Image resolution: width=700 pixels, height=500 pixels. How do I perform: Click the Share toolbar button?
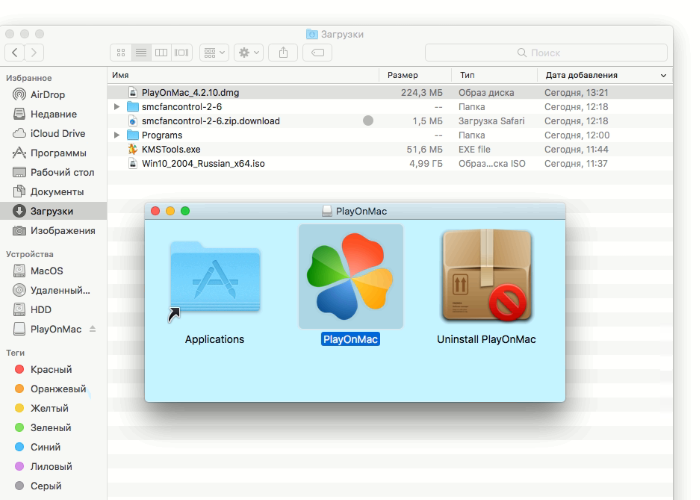pyautogui.click(x=283, y=53)
